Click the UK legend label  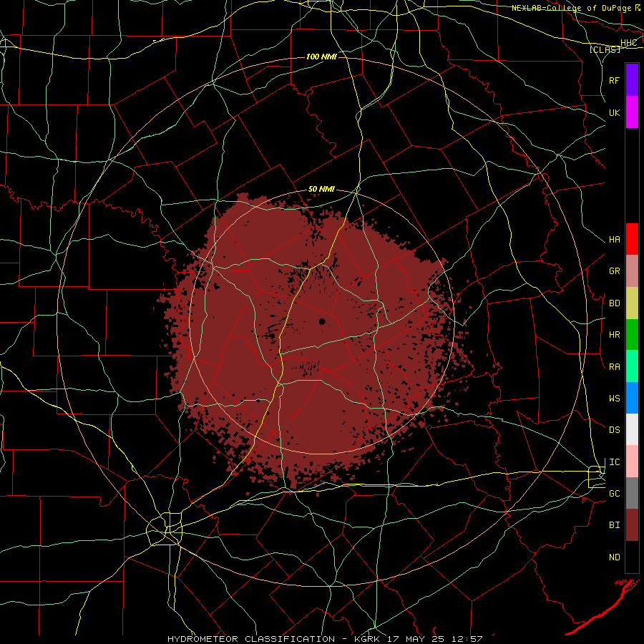614,112
